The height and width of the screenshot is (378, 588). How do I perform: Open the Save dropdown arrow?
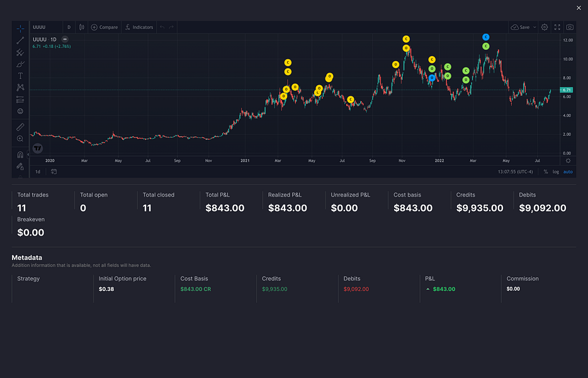point(534,27)
